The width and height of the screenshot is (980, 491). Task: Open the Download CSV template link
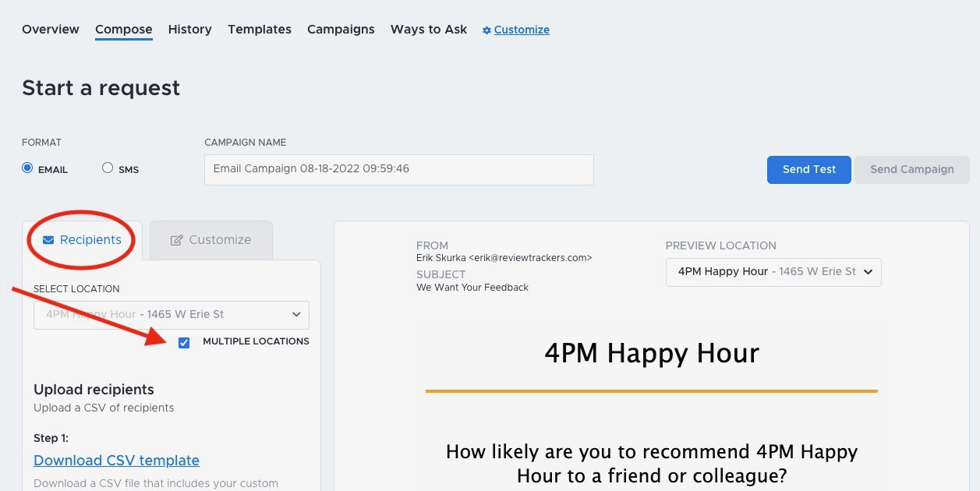click(x=117, y=461)
